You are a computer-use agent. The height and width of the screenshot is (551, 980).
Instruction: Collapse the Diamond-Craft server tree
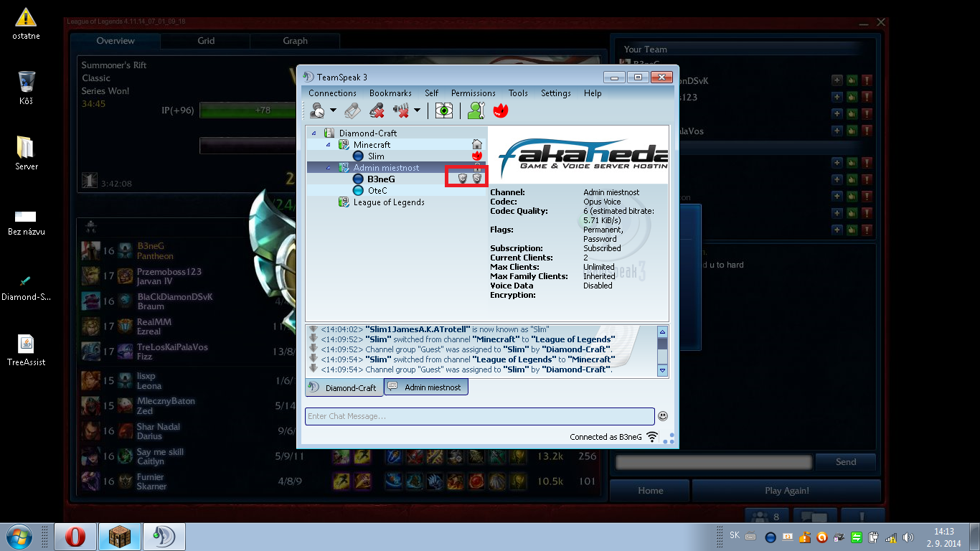coord(314,133)
